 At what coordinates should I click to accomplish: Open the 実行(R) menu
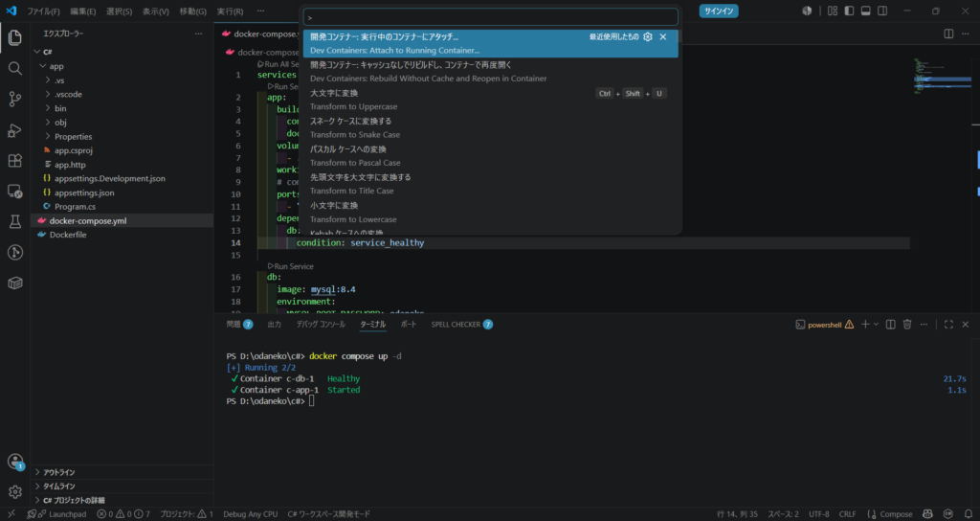230,11
